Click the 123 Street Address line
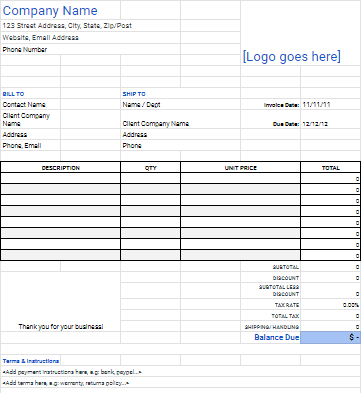This screenshot has height=393, width=361. pyautogui.click(x=67, y=26)
